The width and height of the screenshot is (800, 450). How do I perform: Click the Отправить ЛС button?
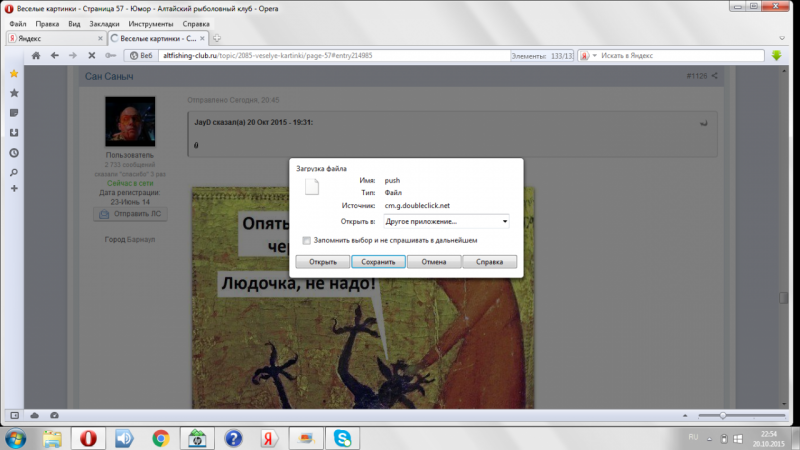click(x=131, y=214)
